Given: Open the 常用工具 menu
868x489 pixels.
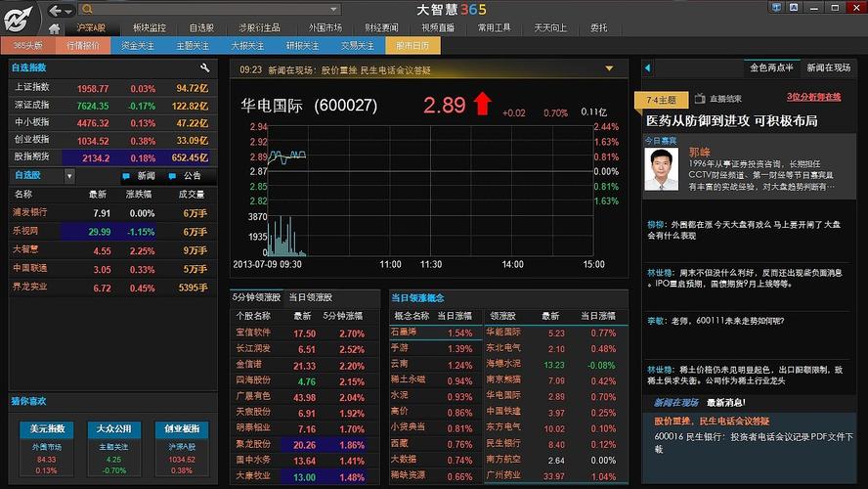Looking at the screenshot, I should [x=494, y=27].
